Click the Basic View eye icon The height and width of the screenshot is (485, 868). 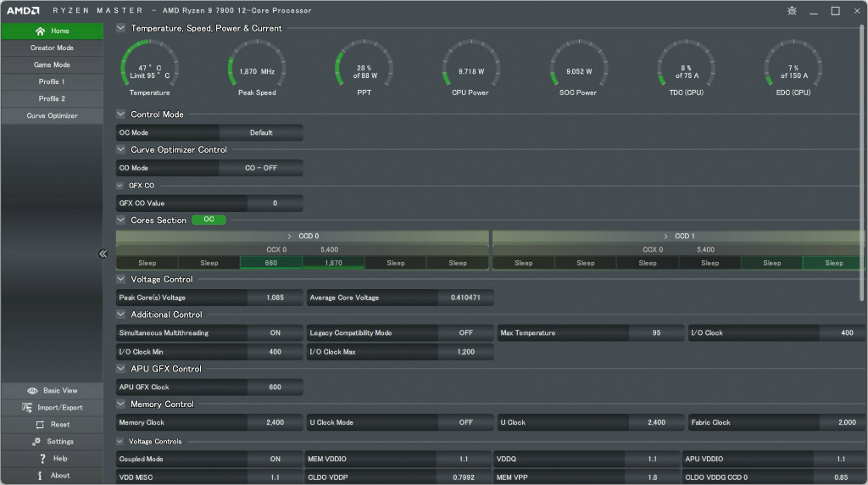point(33,390)
